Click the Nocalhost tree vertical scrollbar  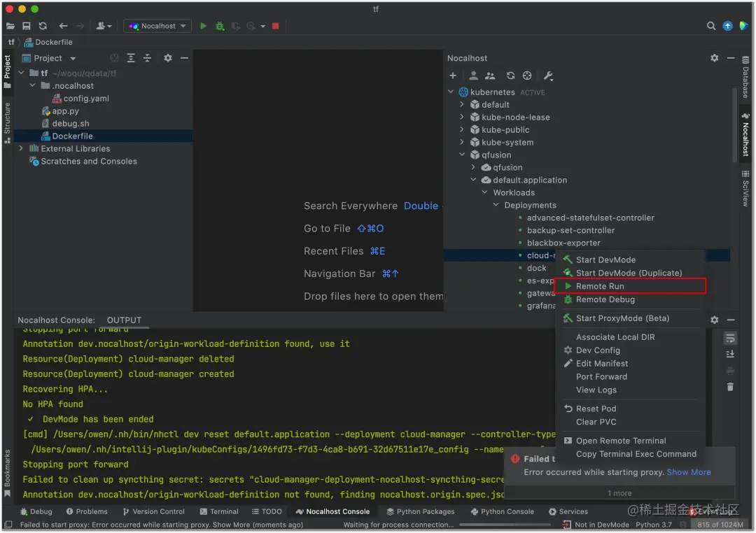click(x=734, y=125)
